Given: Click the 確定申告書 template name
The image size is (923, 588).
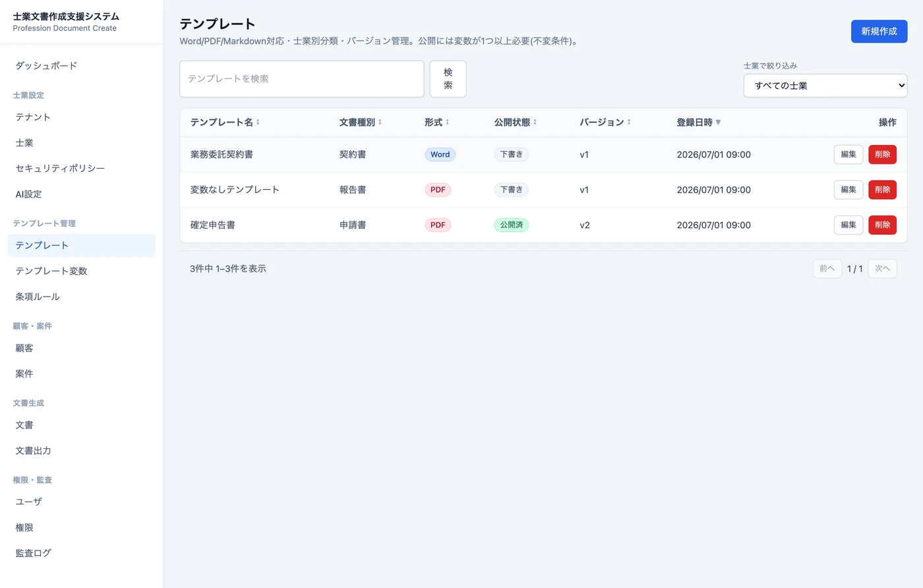Looking at the screenshot, I should tap(213, 225).
